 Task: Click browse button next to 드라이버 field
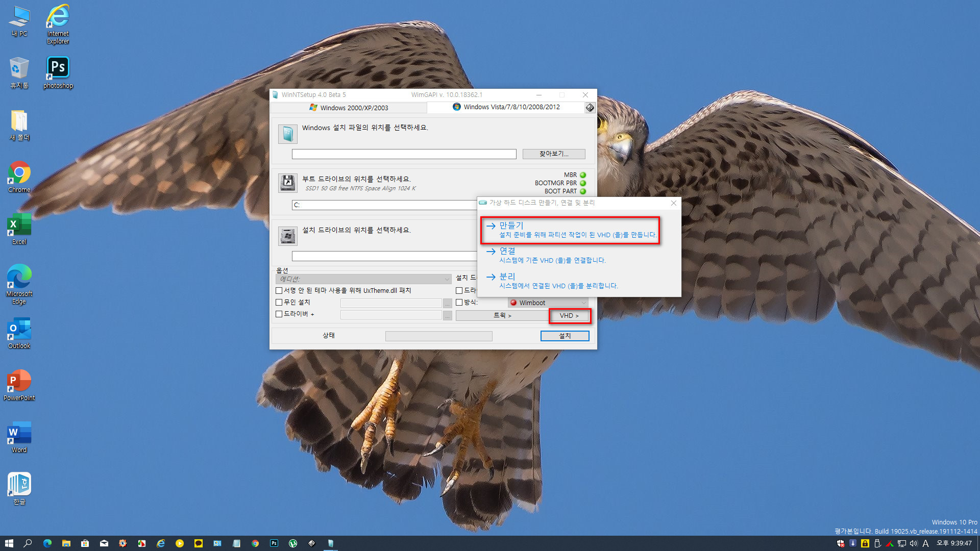tap(448, 316)
